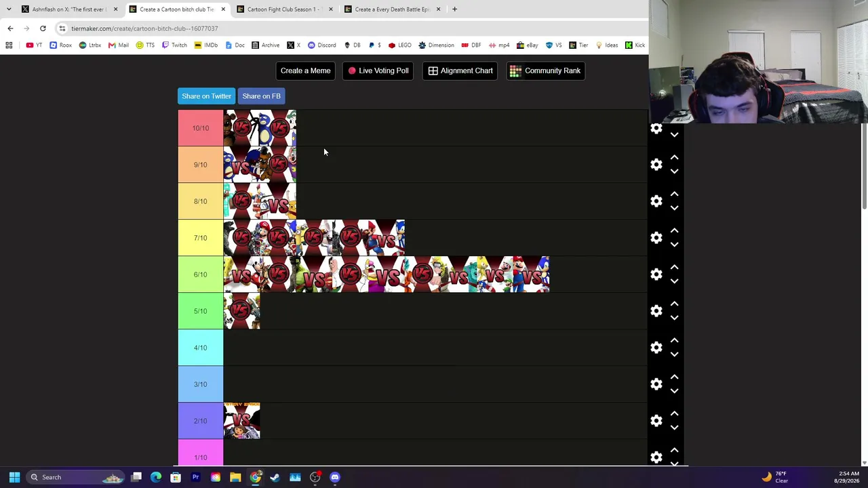The height and width of the screenshot is (488, 868).
Task: Open the Chrome apps grid shortcut
Action: pyautogui.click(x=9, y=45)
